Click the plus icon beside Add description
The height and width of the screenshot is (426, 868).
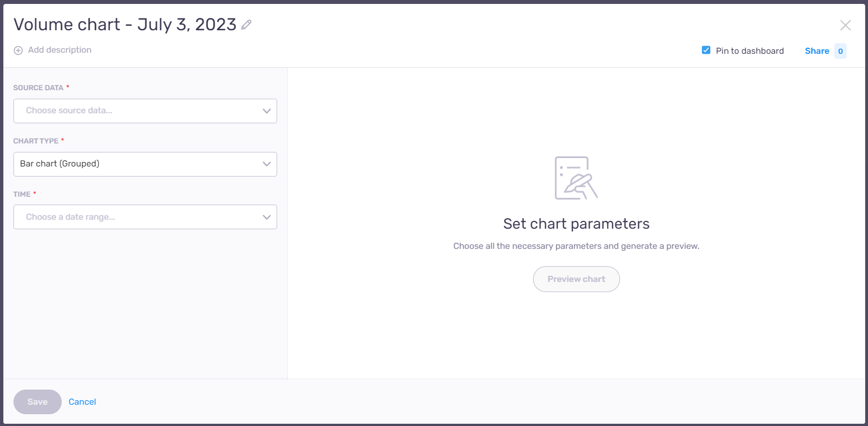click(x=17, y=50)
